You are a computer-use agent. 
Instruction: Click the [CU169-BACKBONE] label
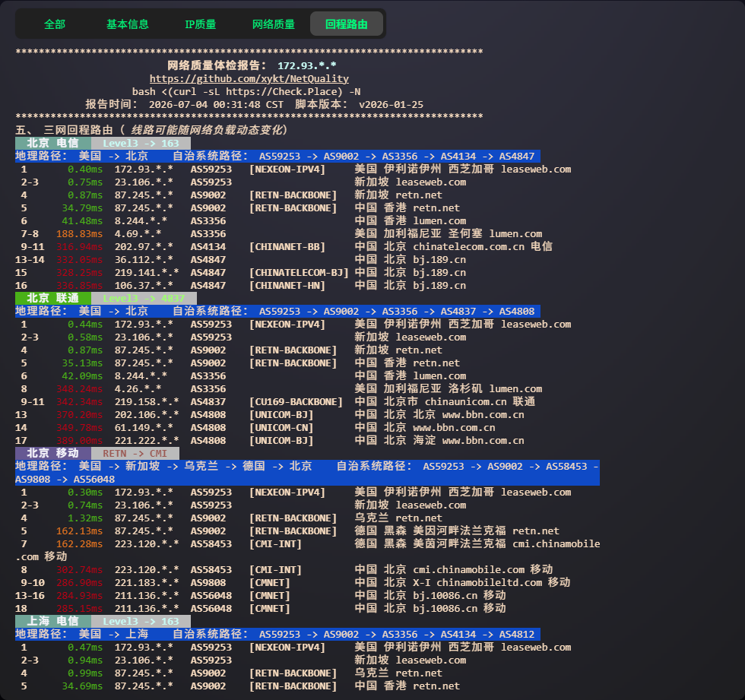[296, 402]
